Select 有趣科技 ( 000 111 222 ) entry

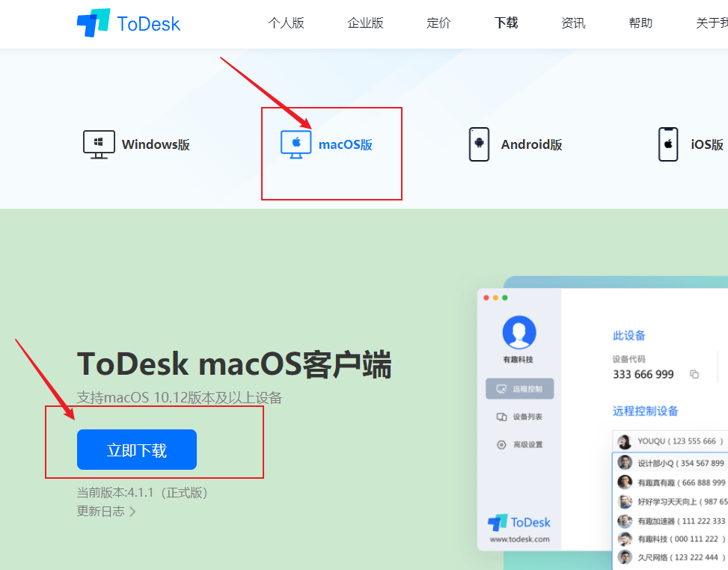click(x=670, y=539)
